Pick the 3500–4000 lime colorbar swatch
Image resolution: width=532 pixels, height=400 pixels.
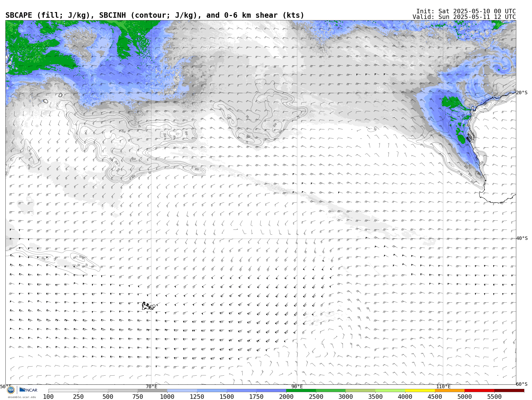(390, 391)
